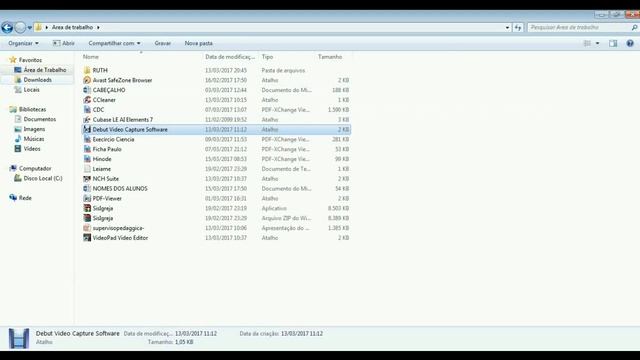Click the CDC PDF file icon

pyautogui.click(x=87, y=109)
